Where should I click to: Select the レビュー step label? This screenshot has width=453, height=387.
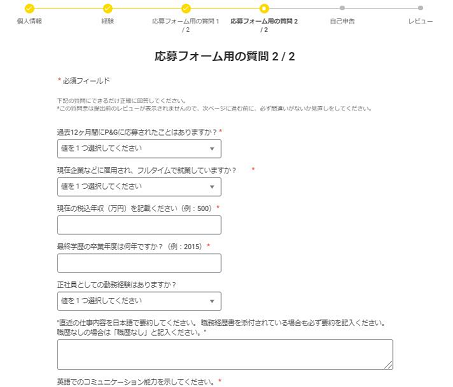pos(421,21)
